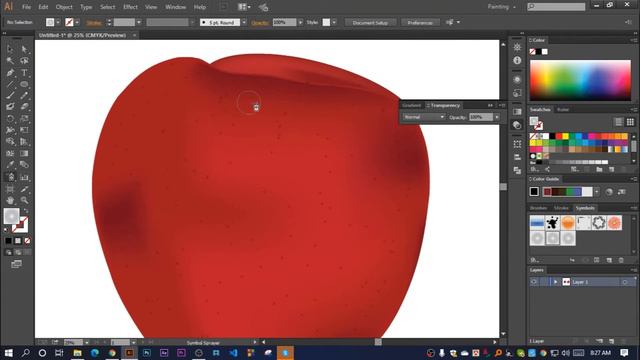This screenshot has height=360, width=640.
Task: Select the Artboard tool
Action: coord(10,189)
